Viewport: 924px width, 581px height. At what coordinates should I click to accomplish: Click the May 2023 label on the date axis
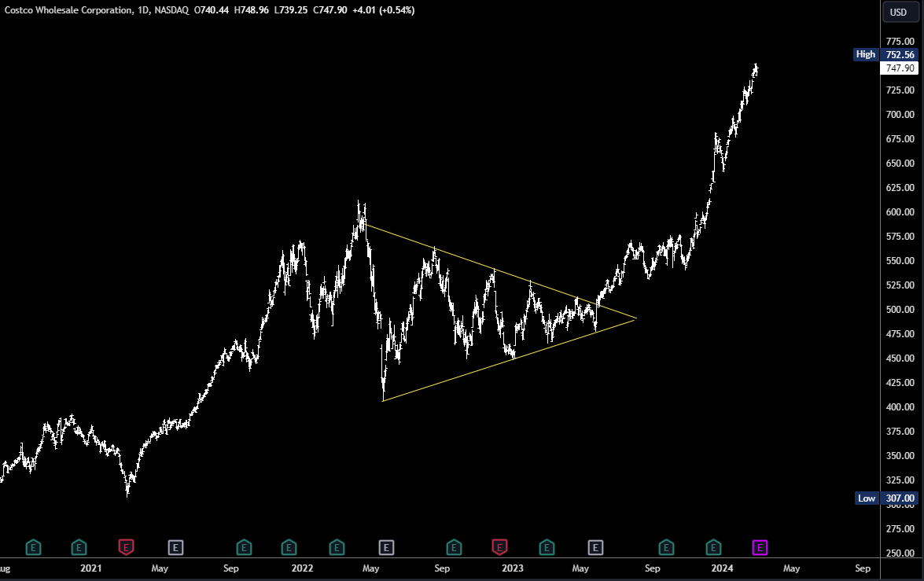580,568
